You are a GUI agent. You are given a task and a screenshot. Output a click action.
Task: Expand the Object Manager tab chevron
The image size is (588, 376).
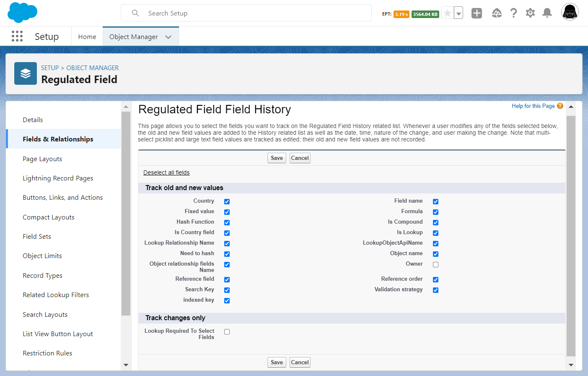[168, 37]
